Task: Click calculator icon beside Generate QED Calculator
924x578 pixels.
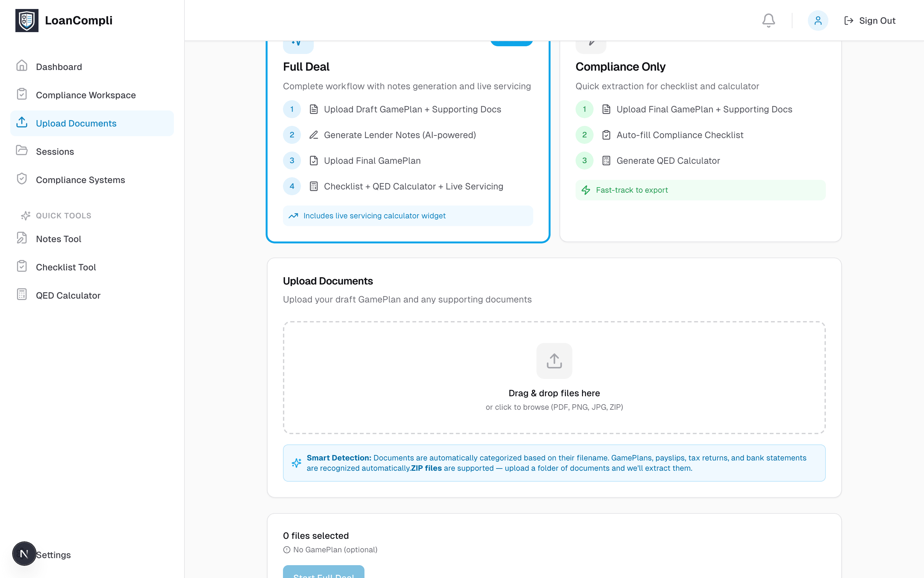Action: point(606,161)
